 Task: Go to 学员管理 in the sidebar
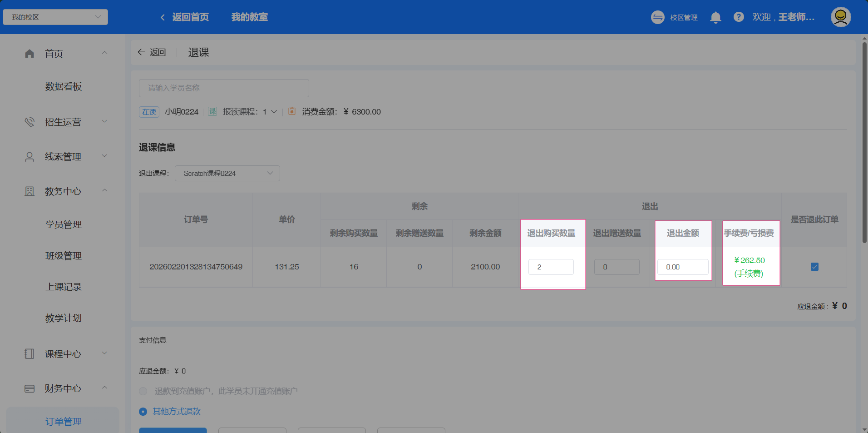click(64, 224)
